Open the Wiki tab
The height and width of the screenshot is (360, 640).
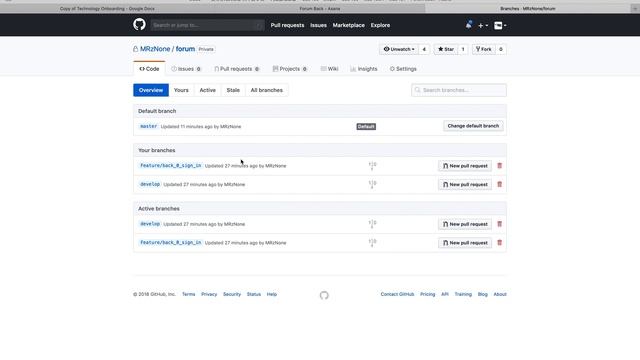point(329,69)
